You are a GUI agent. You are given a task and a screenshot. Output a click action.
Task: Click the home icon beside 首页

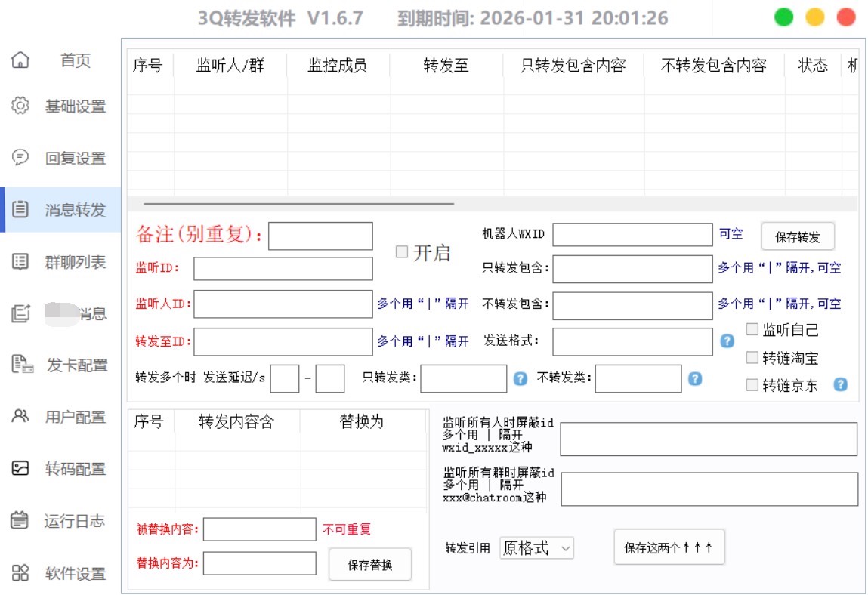[x=20, y=60]
